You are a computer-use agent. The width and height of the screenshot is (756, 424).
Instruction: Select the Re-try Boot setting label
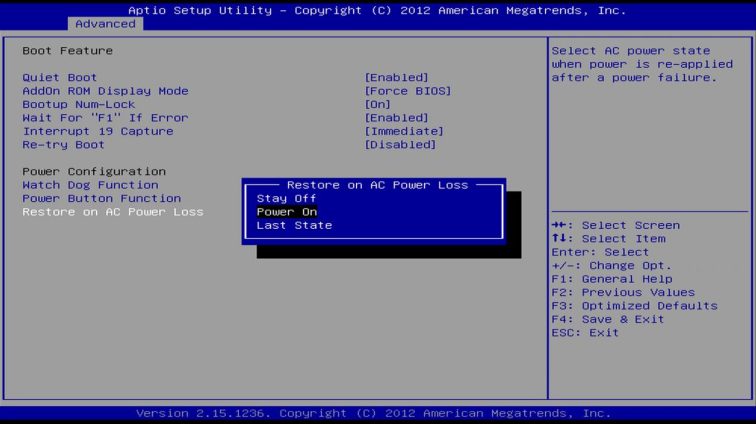pos(62,145)
